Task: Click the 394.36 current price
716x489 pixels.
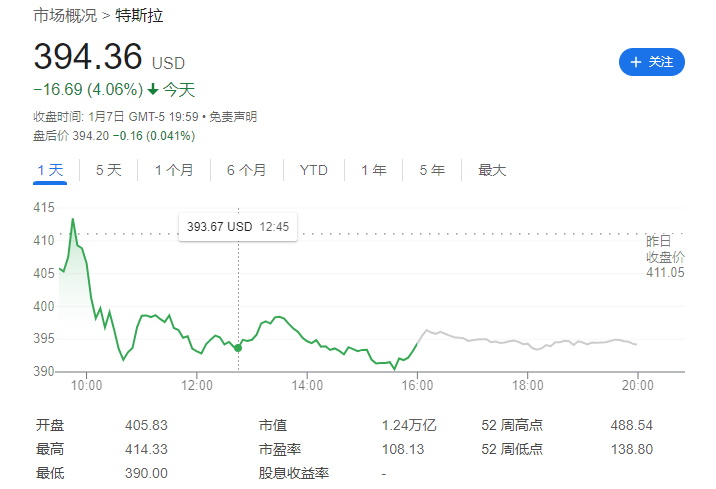Action: [x=88, y=57]
